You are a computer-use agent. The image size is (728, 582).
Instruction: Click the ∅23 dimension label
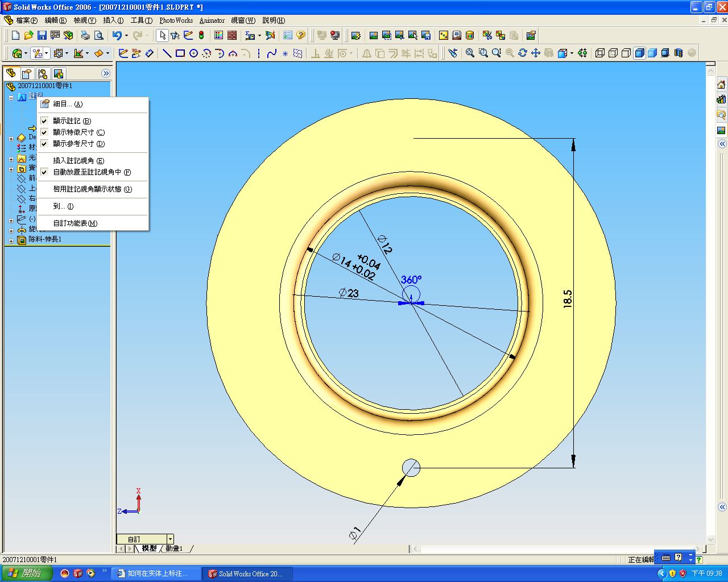coord(349,293)
